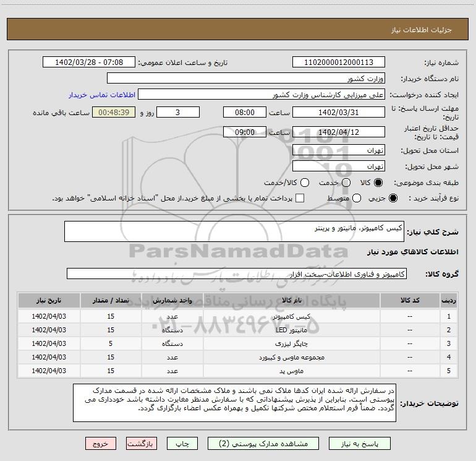Screen dimensions: 476x461
Task: Select the چاپگر لیزری item cell
Action: click(x=291, y=343)
